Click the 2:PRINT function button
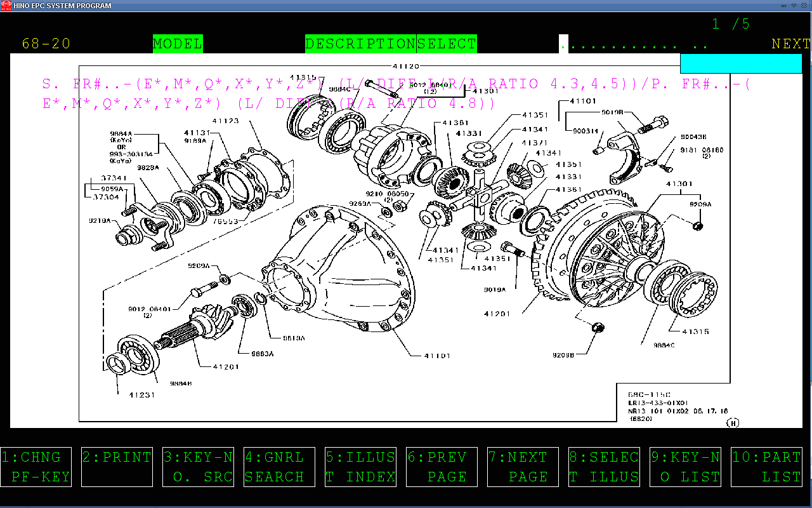 [117, 467]
